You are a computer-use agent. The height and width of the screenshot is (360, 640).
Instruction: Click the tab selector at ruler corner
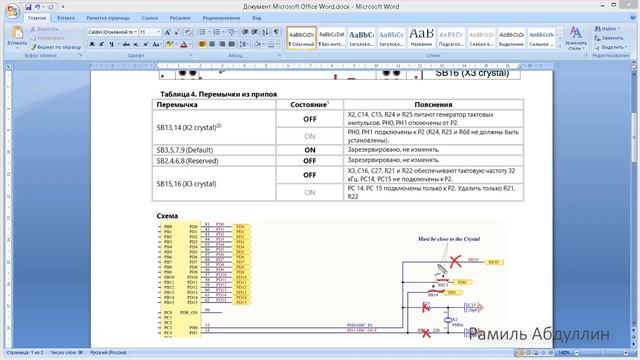8,66
